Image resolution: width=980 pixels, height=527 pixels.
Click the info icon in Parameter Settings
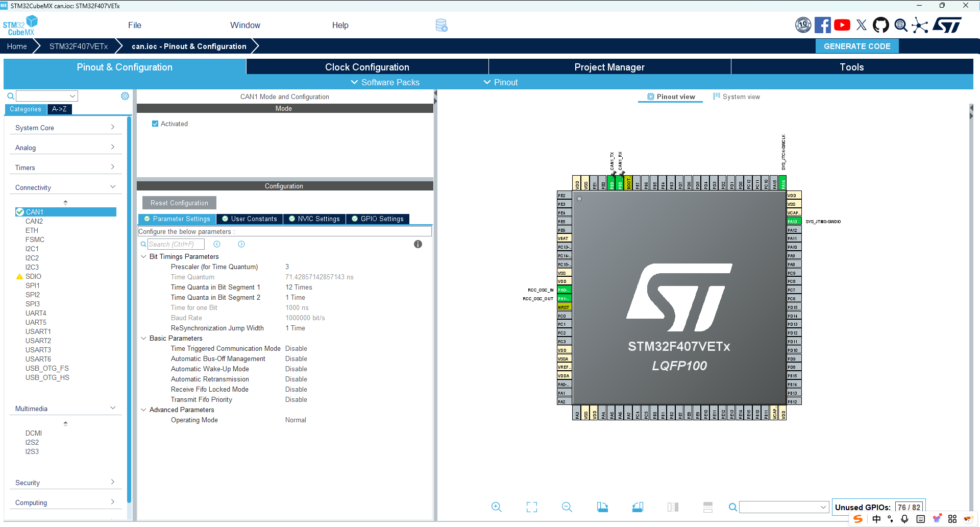[418, 244]
